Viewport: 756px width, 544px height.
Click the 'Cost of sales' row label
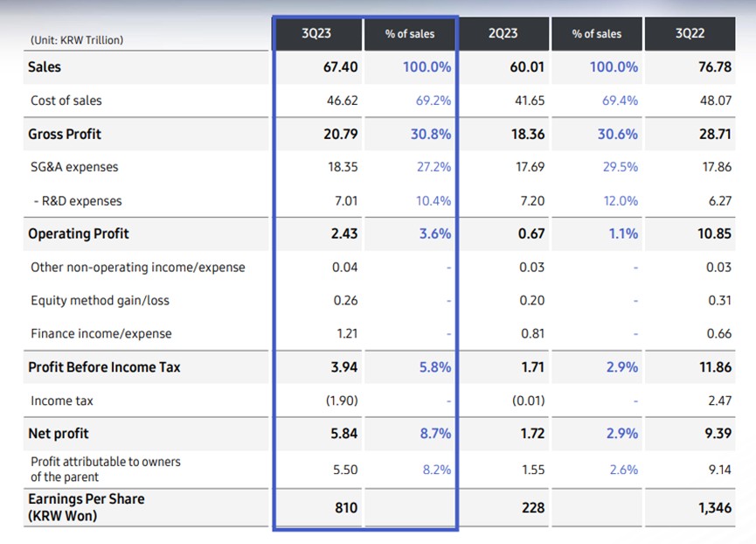point(66,101)
